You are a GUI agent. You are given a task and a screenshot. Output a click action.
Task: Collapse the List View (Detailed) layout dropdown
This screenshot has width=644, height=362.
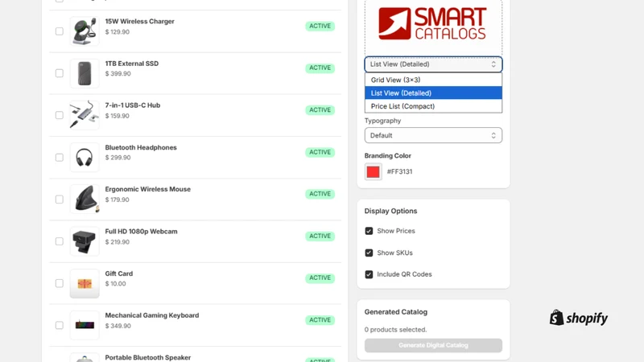[x=433, y=64]
